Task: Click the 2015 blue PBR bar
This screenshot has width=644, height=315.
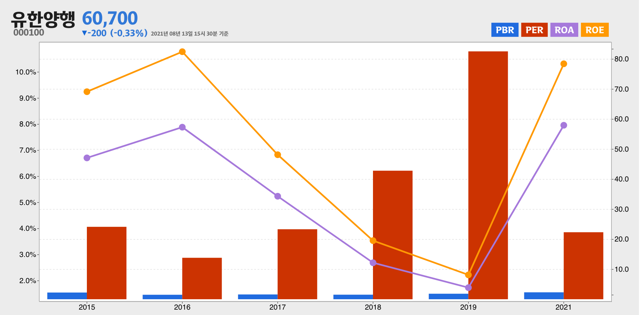Action: tap(67, 296)
